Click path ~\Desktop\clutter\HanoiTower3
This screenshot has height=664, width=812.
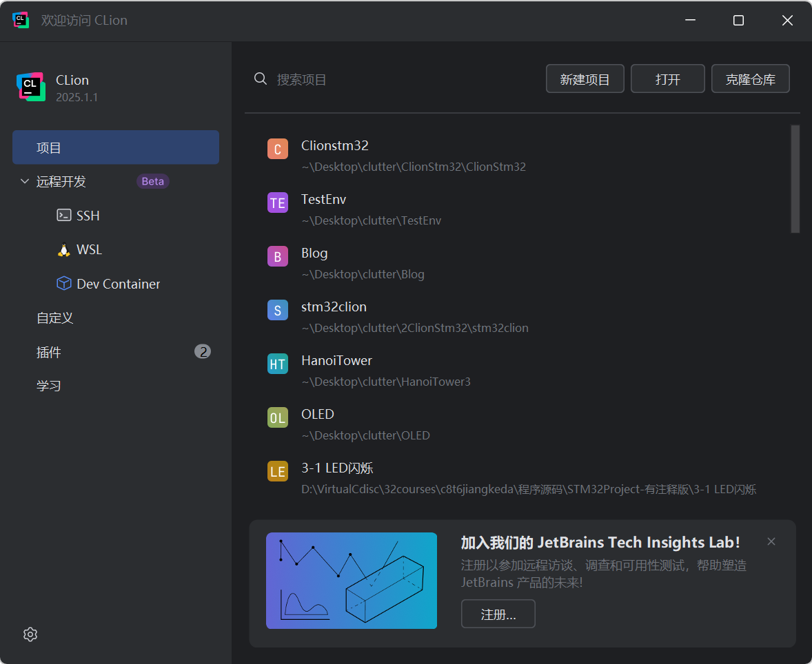[x=386, y=382]
